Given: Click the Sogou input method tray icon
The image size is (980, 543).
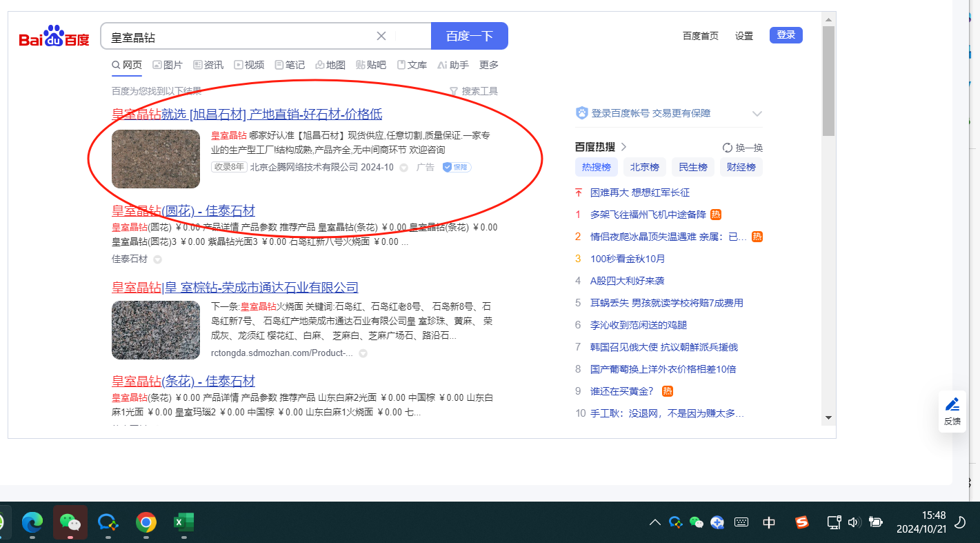Looking at the screenshot, I should [801, 522].
